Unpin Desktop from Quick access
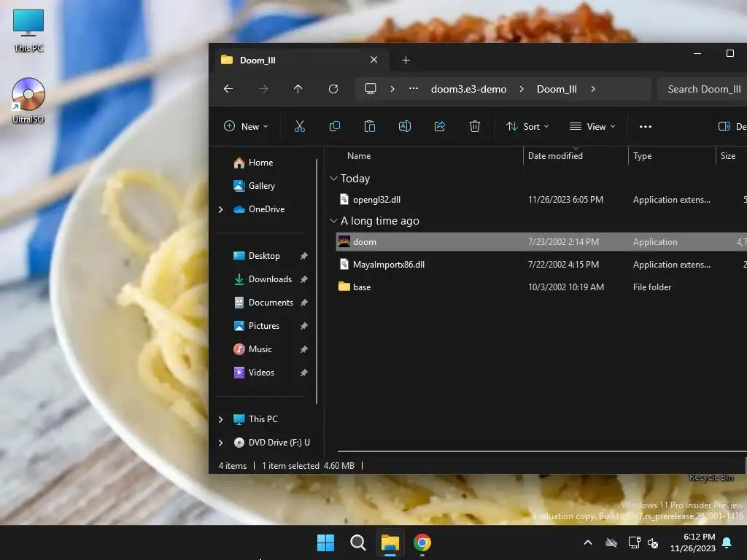Screen dimensions: 747x560 tap(304, 256)
